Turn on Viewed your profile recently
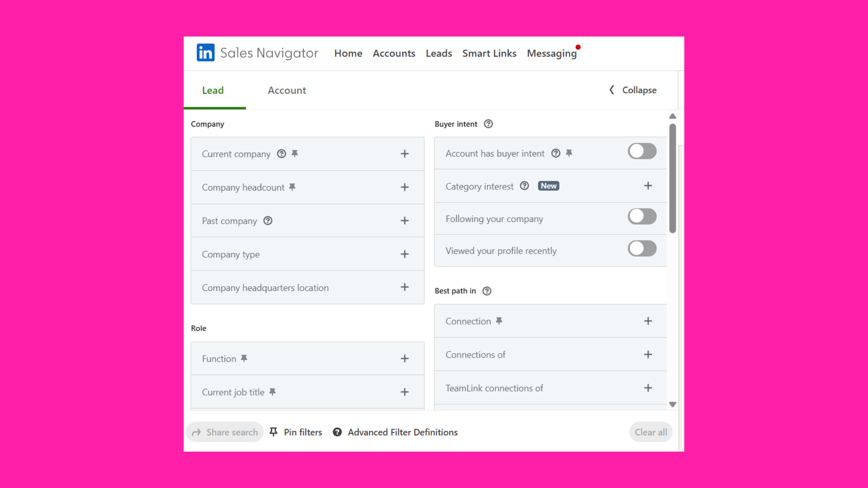The image size is (868, 488). click(642, 248)
